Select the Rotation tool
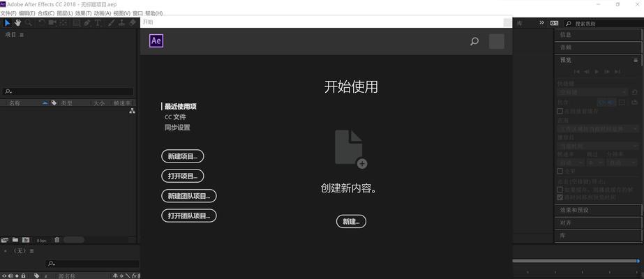644x279 pixels. 41,22
